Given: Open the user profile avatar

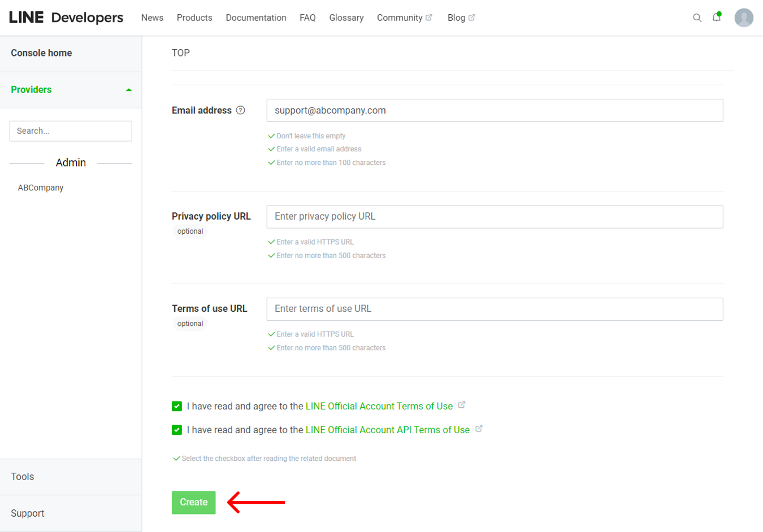Looking at the screenshot, I should 743,18.
